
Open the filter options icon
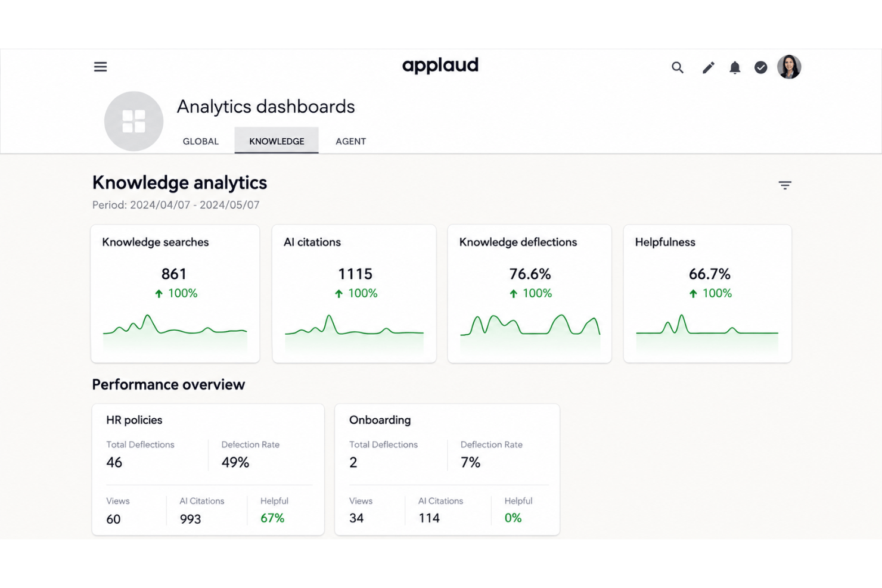pyautogui.click(x=785, y=185)
